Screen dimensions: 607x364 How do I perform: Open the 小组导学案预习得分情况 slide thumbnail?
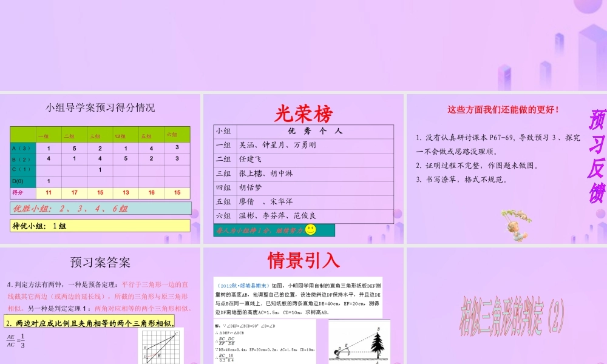pyautogui.click(x=100, y=169)
